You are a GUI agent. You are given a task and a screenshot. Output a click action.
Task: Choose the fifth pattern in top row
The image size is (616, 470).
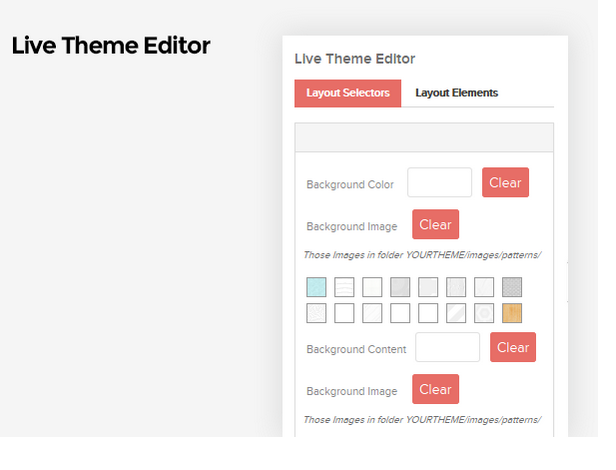428,287
